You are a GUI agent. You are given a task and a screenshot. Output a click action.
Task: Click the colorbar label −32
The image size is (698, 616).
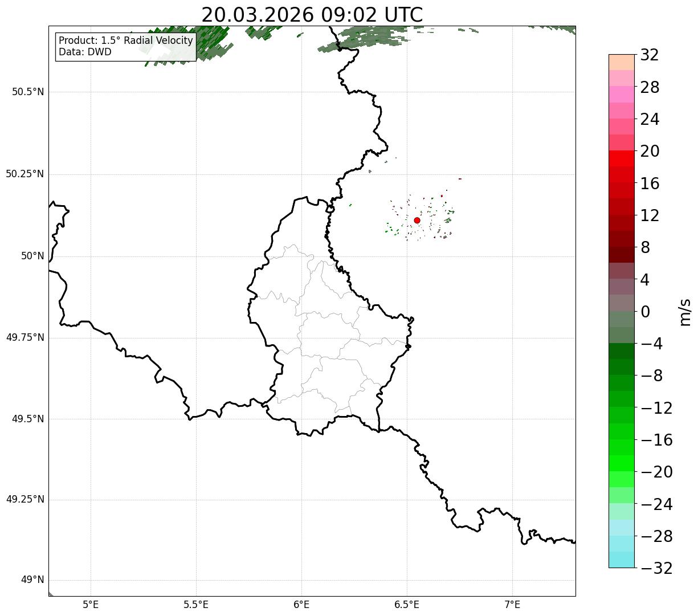click(656, 568)
